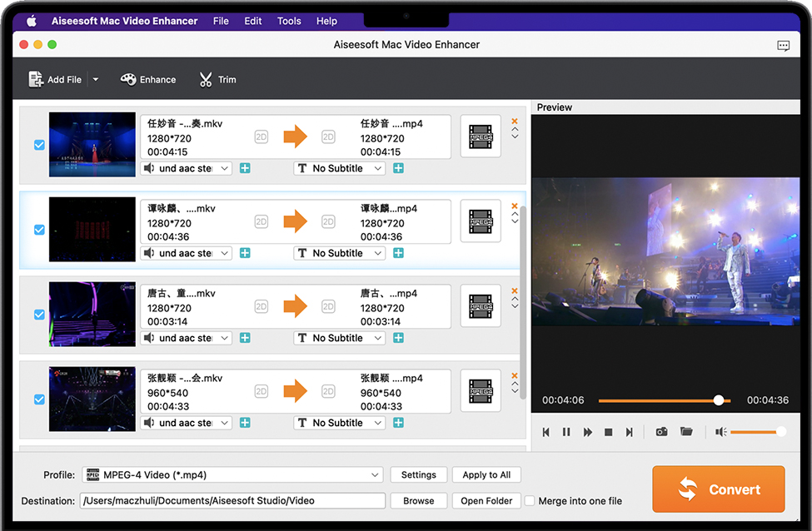Expand the No Subtitle dropdown of first video
This screenshot has width=812, height=531.
tap(340, 168)
